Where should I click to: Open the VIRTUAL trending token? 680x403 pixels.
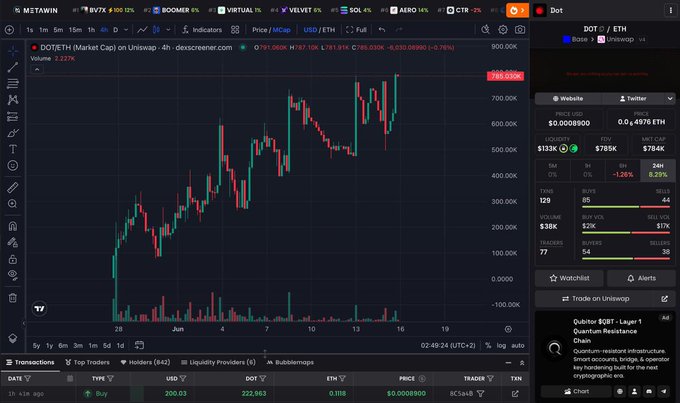click(x=235, y=10)
